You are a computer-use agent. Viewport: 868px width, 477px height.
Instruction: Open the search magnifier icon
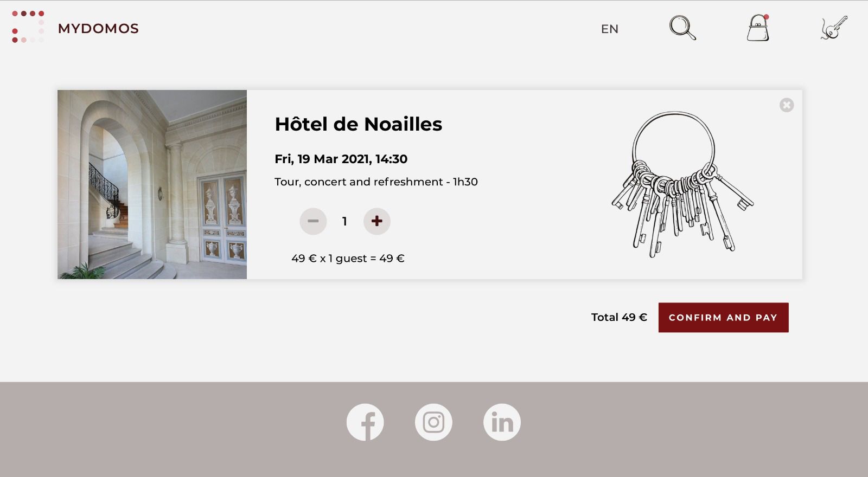[682, 28]
